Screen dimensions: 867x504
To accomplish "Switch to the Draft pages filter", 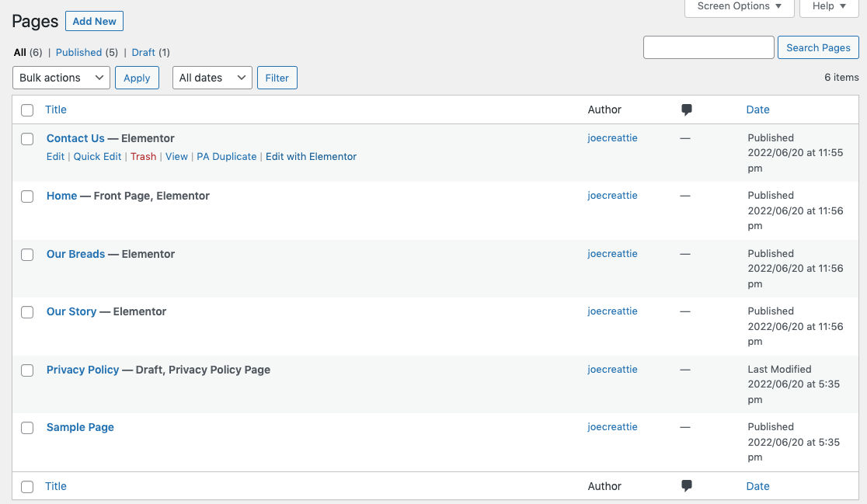I will 143,52.
